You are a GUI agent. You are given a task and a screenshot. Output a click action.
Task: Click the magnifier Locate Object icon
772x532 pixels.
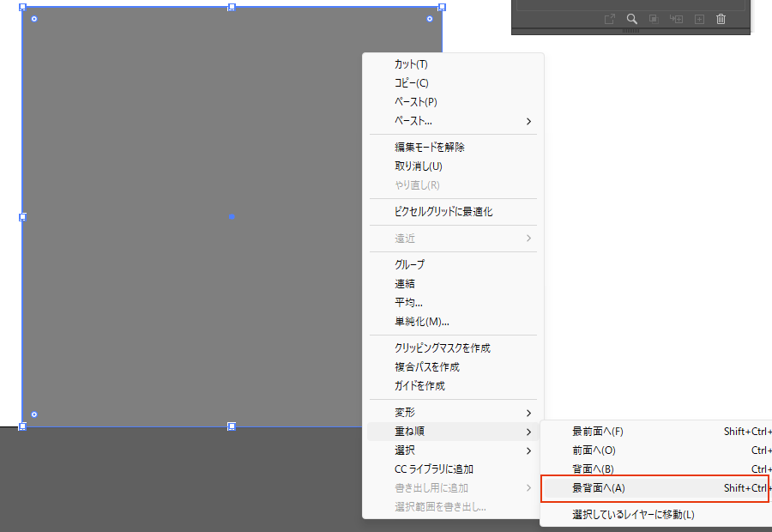631,19
